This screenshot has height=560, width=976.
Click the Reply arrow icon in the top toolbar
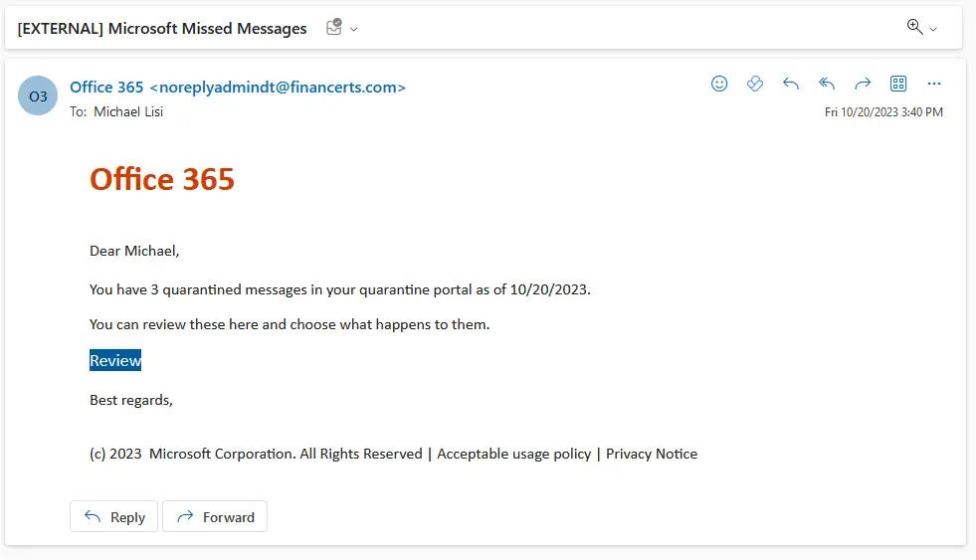(791, 84)
